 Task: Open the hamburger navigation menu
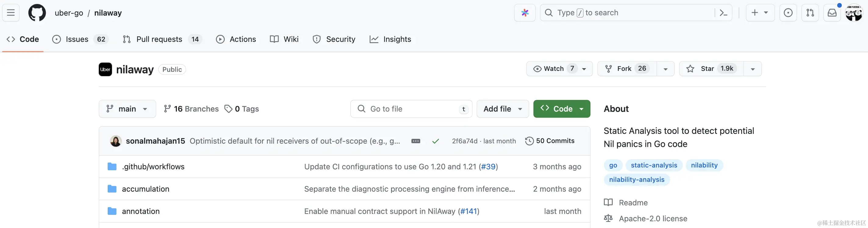point(11,13)
